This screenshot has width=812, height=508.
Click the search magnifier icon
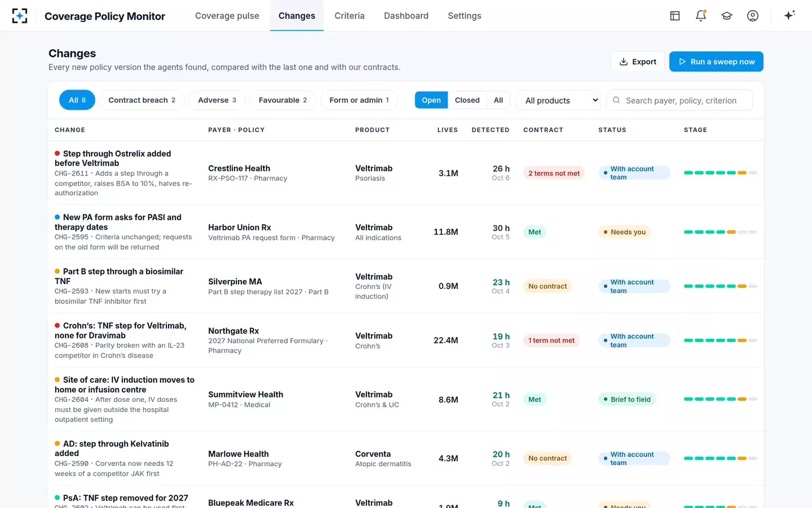(x=616, y=100)
